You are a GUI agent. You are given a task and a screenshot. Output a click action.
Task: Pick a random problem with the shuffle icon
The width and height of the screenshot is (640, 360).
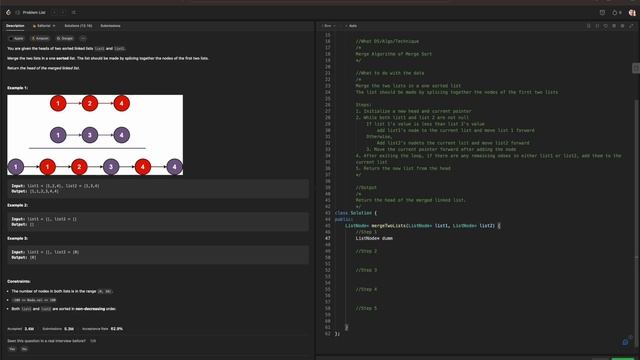pos(74,13)
